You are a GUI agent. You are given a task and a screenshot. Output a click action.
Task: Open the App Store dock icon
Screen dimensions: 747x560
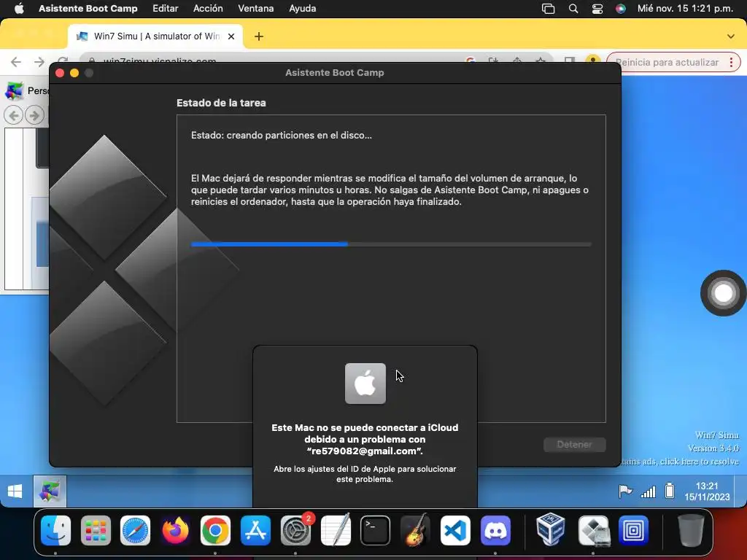click(255, 530)
